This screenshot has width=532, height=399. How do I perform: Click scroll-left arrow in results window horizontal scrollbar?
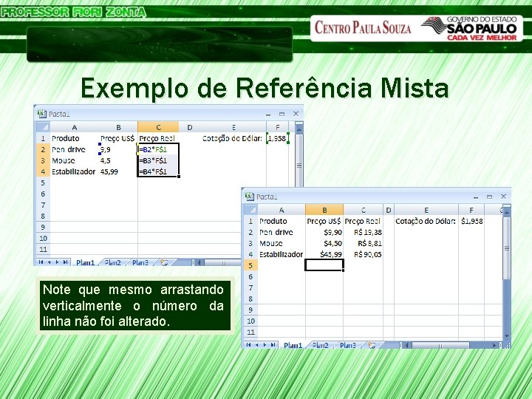click(x=407, y=345)
